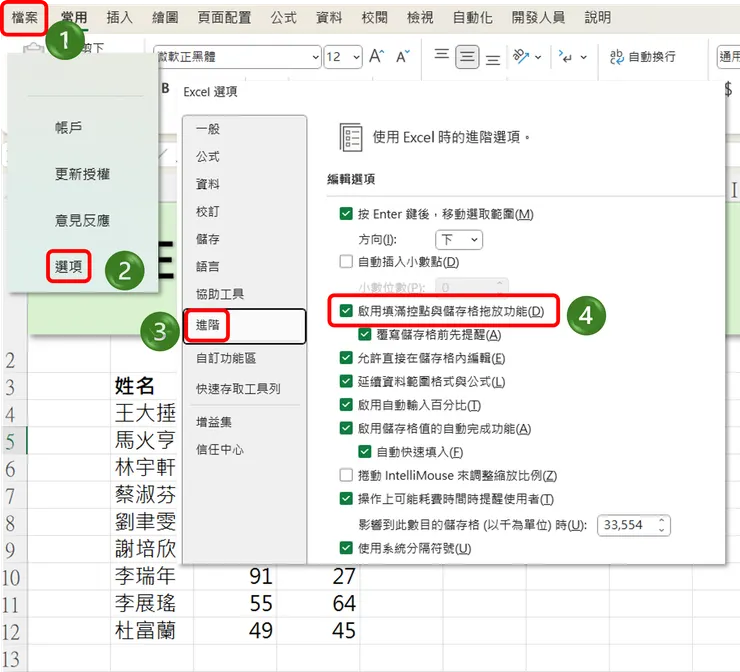
Task: Click the bottom align icon
Action: [x=493, y=60]
